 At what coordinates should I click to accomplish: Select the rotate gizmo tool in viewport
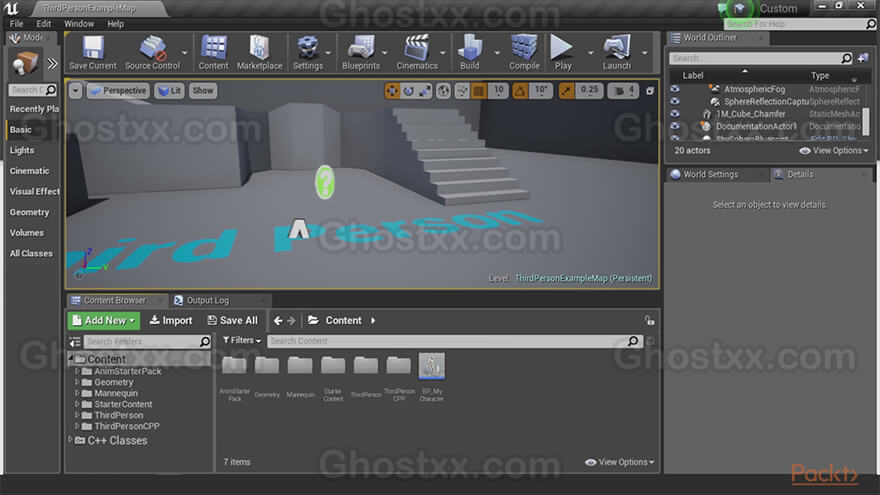click(409, 90)
